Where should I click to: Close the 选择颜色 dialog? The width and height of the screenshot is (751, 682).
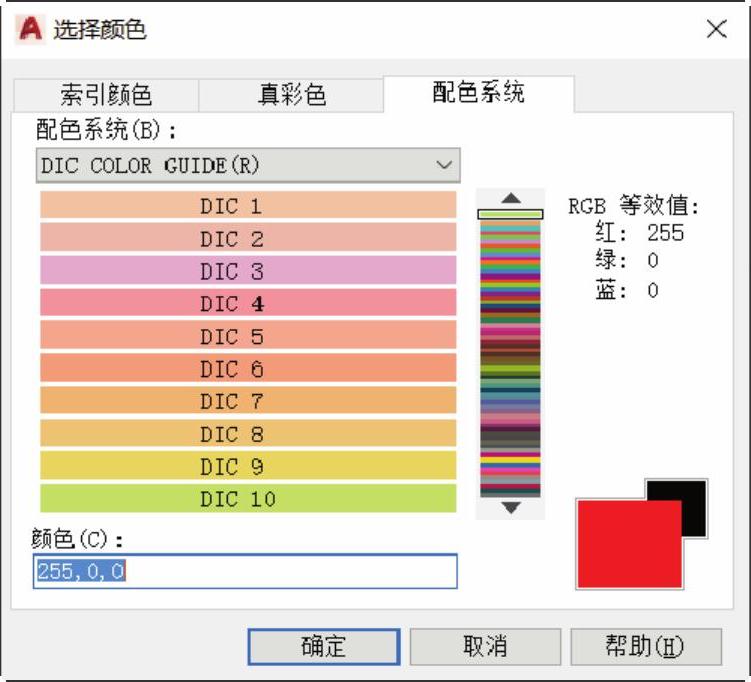point(717,29)
